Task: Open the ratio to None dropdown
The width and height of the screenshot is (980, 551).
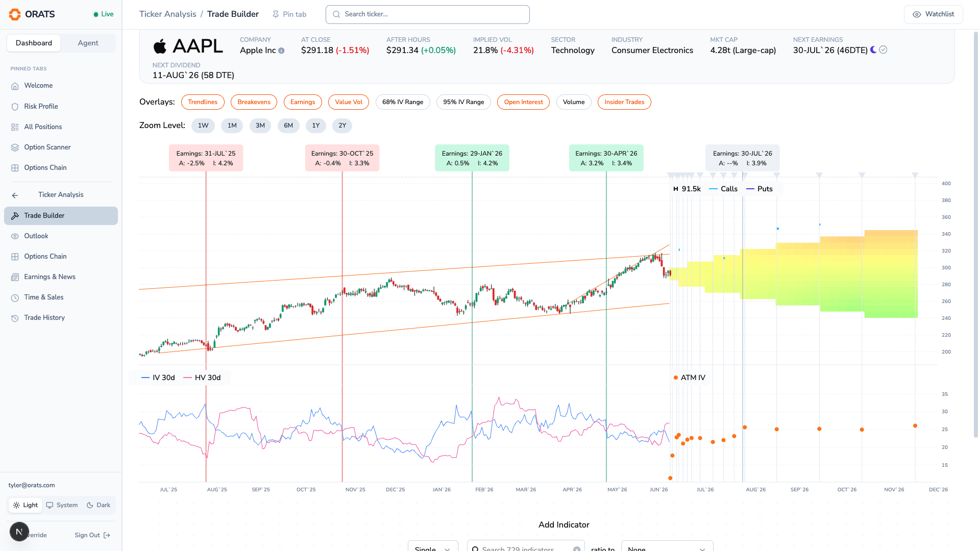Action: click(667, 546)
